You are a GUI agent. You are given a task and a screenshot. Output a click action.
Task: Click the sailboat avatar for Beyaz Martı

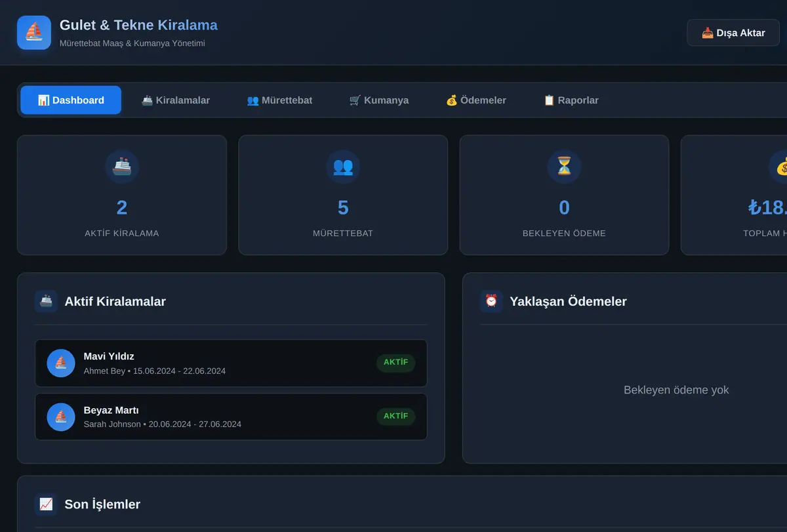click(x=61, y=417)
